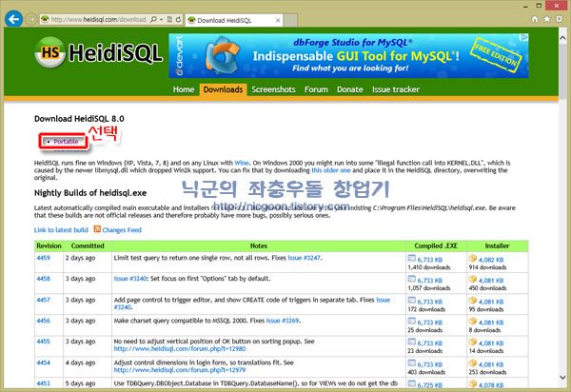Viewport: 571px width, 392px height.
Task: Click the compiled EXE icon for revision 4459
Action: tap(411, 258)
